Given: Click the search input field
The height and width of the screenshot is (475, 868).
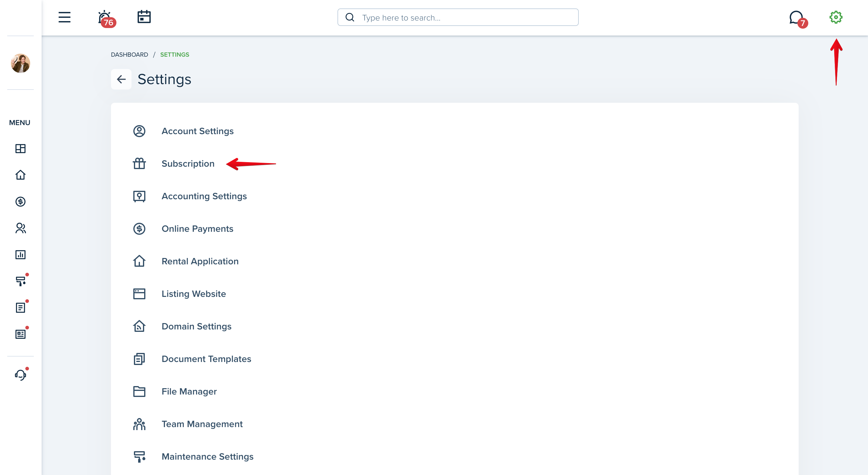Looking at the screenshot, I should point(458,17).
